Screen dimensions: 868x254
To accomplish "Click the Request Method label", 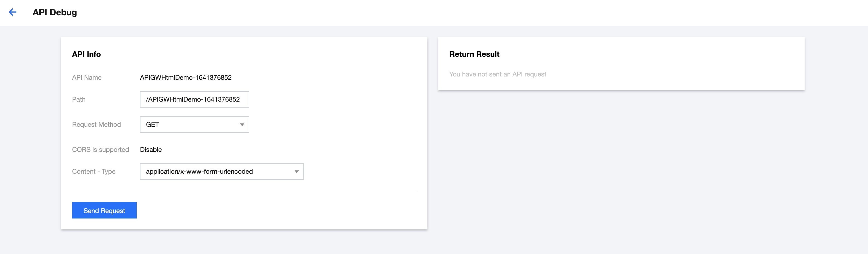I will (96, 125).
